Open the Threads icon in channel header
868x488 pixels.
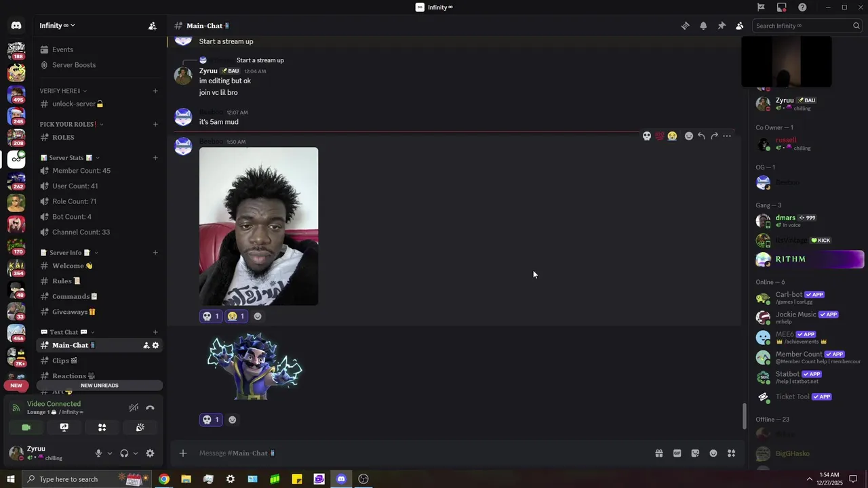click(x=685, y=26)
